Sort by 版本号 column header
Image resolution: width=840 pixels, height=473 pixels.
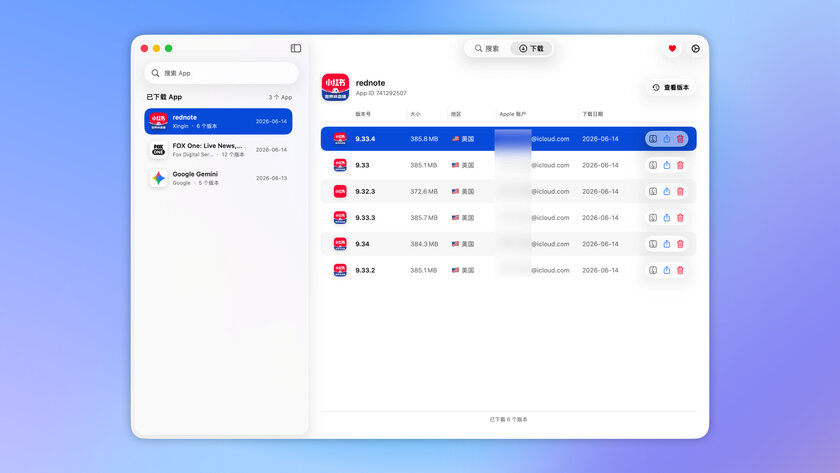point(363,114)
